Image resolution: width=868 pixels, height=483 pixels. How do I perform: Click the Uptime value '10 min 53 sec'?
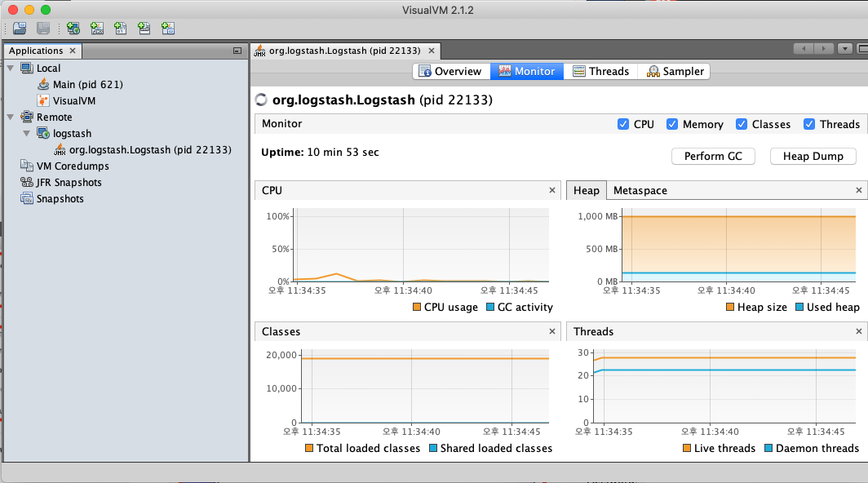pos(343,153)
